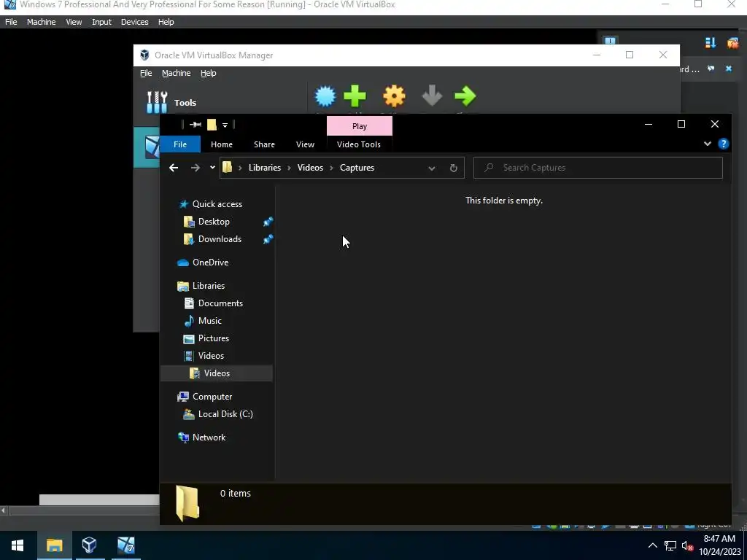The width and height of the screenshot is (747, 560).
Task: Select Computer in the navigation pane
Action: click(x=212, y=397)
